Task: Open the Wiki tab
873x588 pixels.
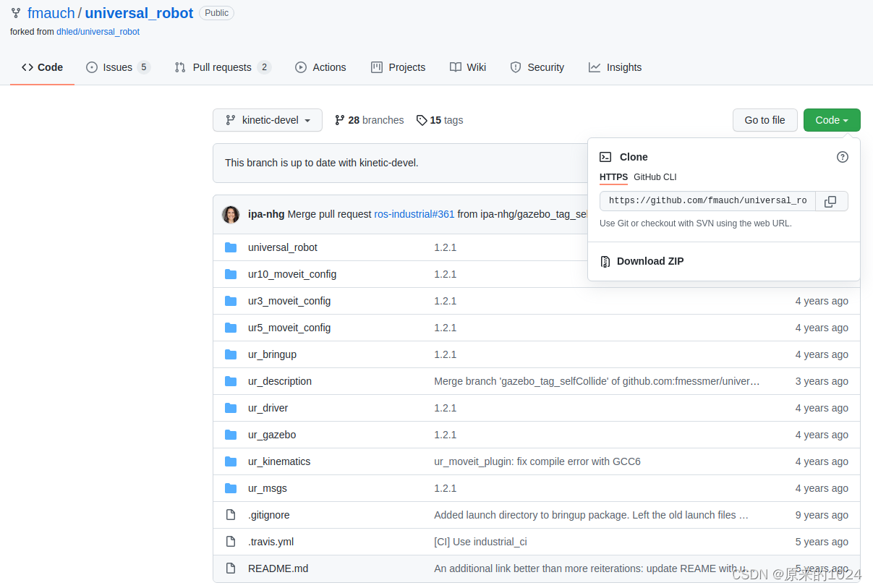Action: tap(468, 67)
